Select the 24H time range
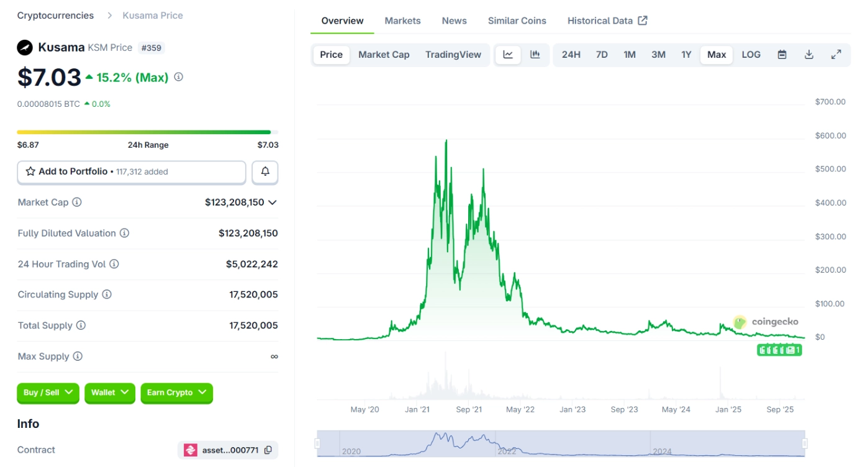Viewport: 868px width, 467px height. point(571,55)
